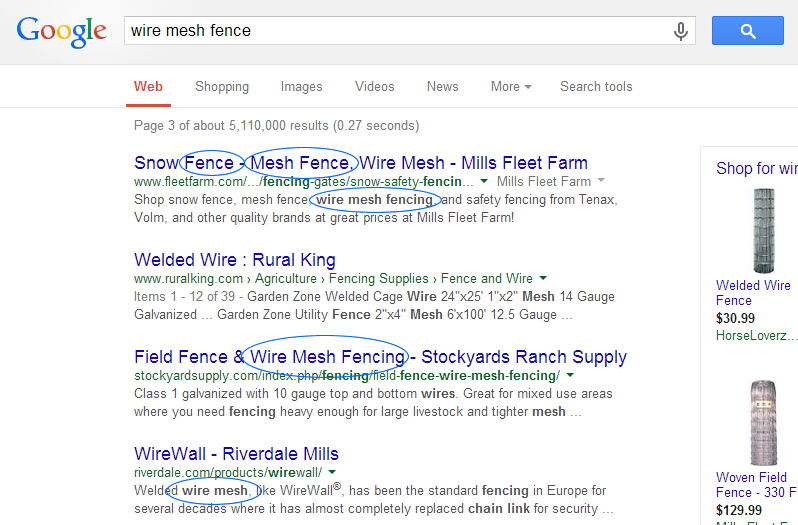Activate voice search microphone icon
The height and width of the screenshot is (525, 798).
tap(680, 31)
